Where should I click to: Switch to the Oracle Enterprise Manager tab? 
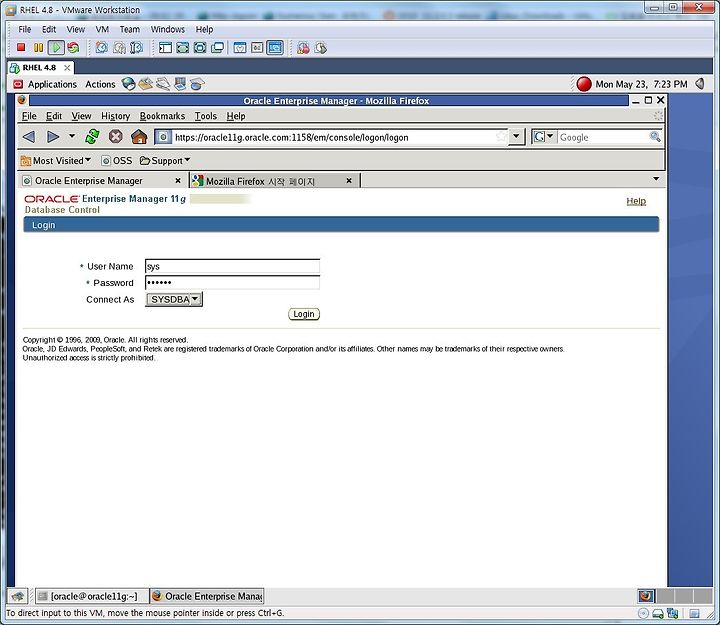(102, 180)
